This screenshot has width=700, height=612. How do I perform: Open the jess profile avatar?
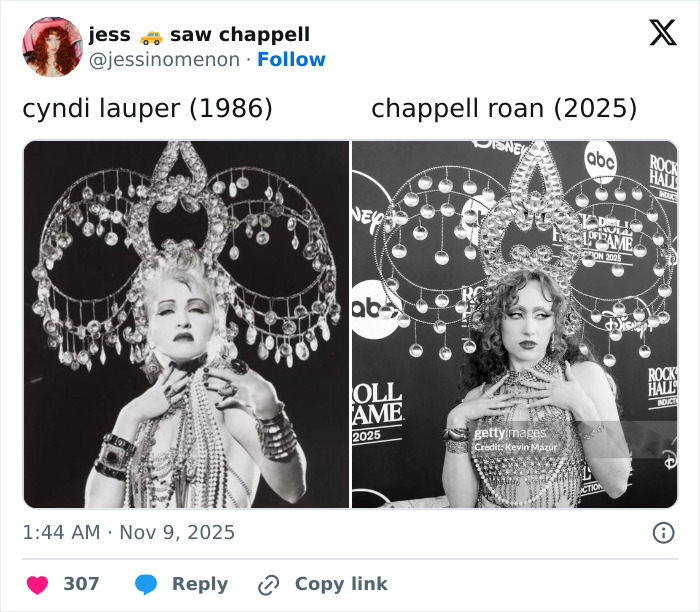click(52, 46)
